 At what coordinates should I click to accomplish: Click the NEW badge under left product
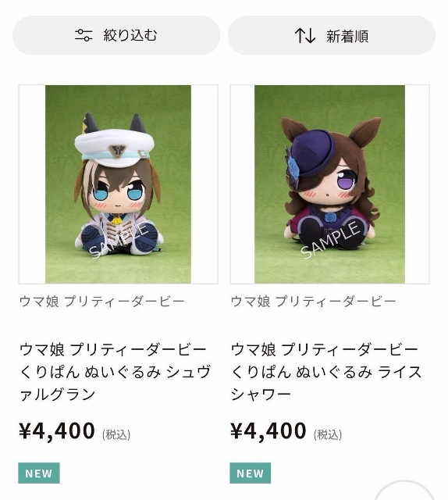(x=39, y=473)
